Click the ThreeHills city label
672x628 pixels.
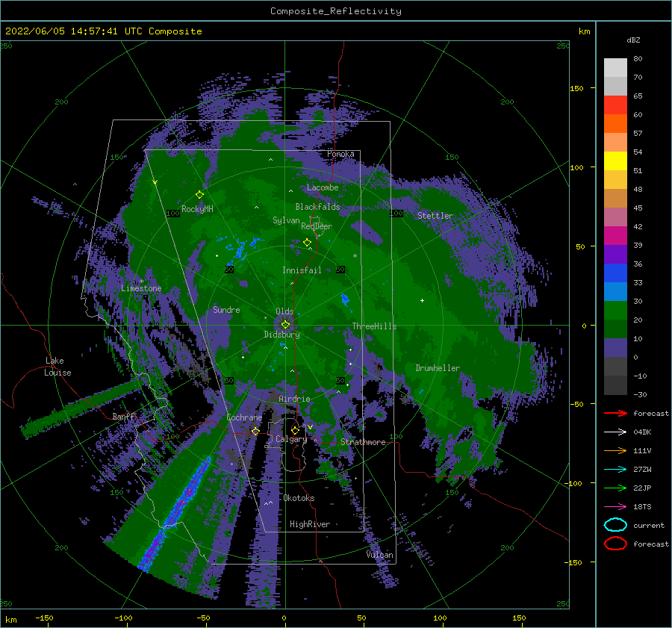point(374,326)
